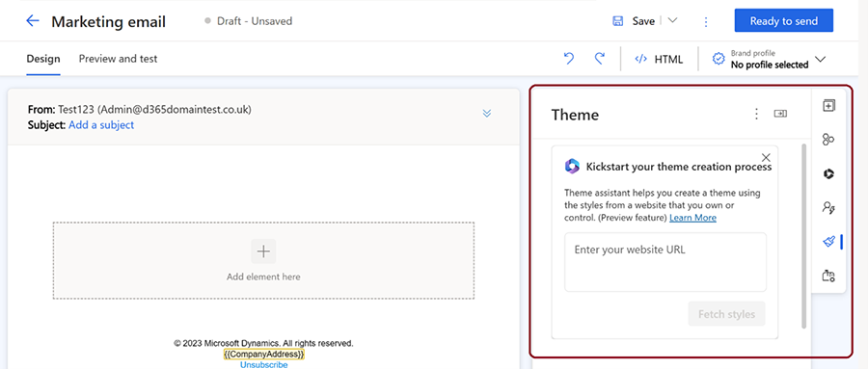Open the Elements add-box sidebar icon
868x369 pixels.
tap(828, 105)
